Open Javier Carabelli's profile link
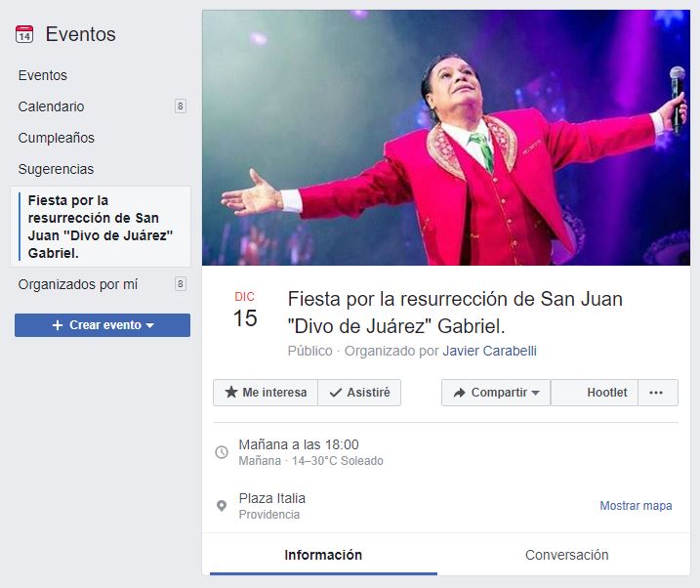This screenshot has height=588, width=700. pyautogui.click(x=489, y=351)
